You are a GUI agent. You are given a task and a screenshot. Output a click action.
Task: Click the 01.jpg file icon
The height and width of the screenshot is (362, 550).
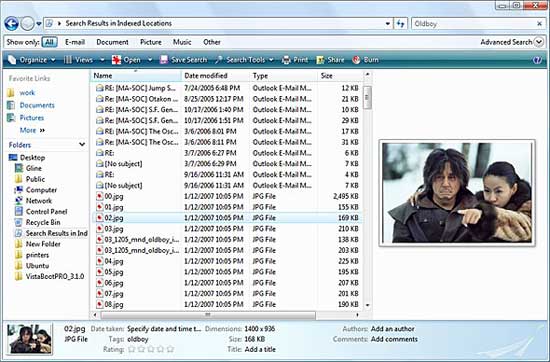100,207
